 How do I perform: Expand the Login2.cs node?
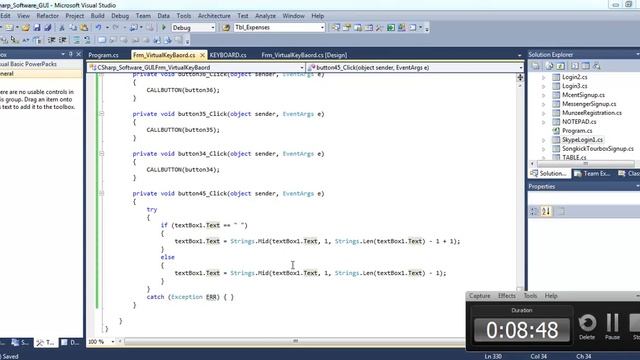[x=543, y=77]
